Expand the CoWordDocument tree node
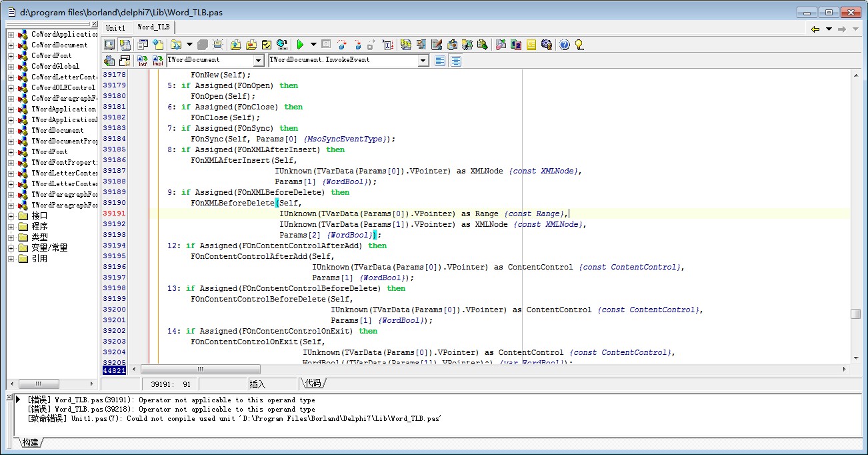This screenshot has width=868, height=455. pyautogui.click(x=11, y=45)
